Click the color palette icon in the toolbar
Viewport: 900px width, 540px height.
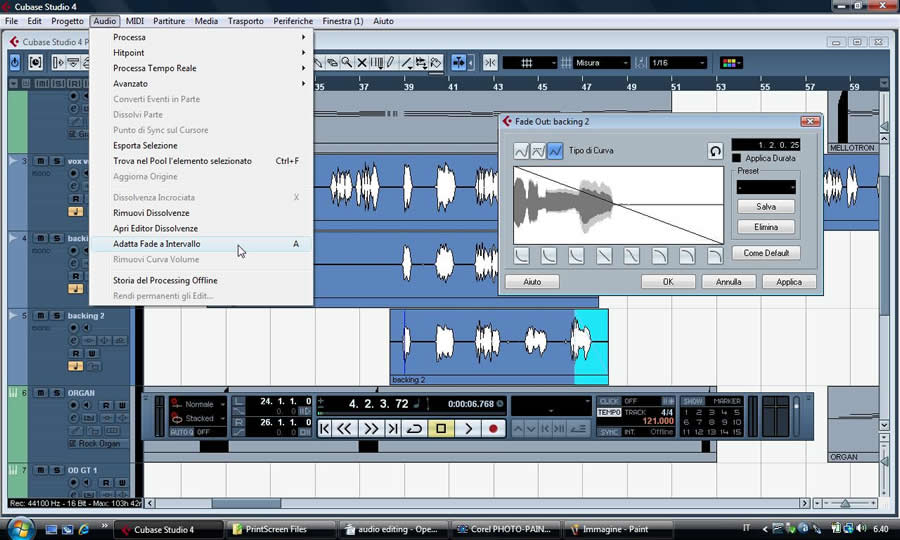point(732,63)
